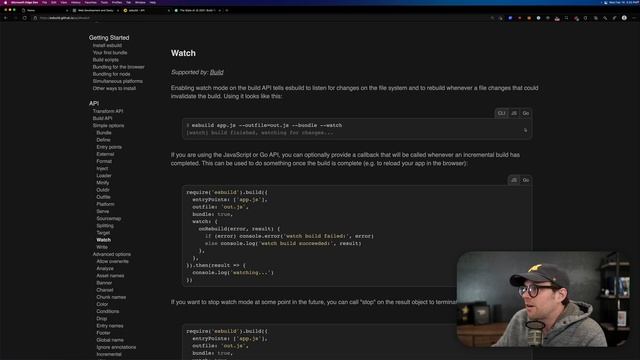Switch to the Web Development browser tab
640x360 pixels.
(x=95, y=10)
